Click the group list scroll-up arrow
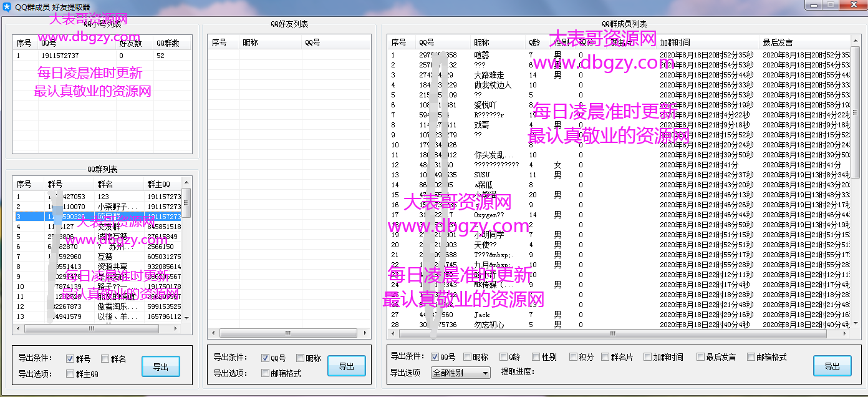Viewport: 868px width, 397px height. [186, 183]
